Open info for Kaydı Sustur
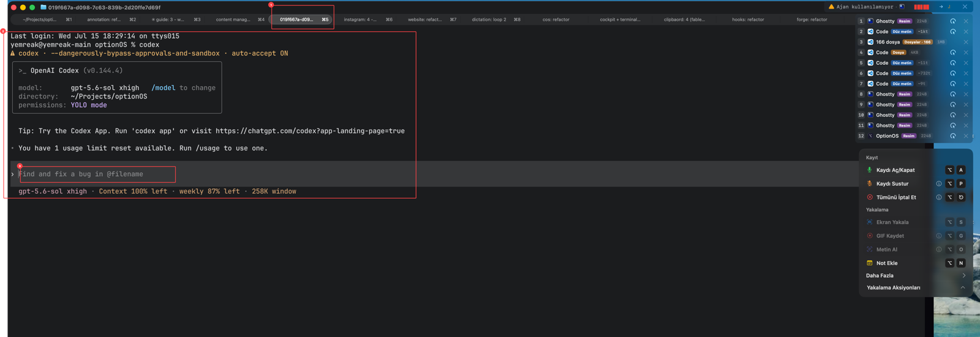980x337 pixels. click(x=938, y=183)
